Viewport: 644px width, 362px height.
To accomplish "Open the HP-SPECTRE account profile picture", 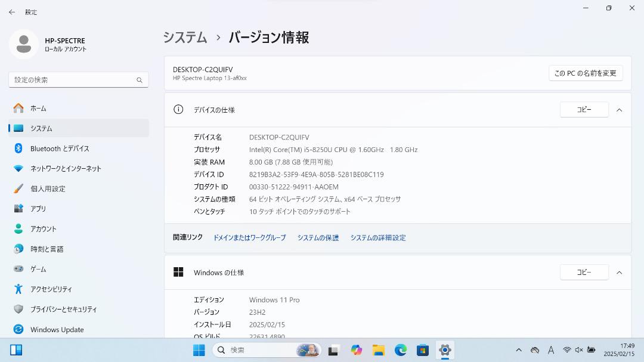I will point(24,44).
